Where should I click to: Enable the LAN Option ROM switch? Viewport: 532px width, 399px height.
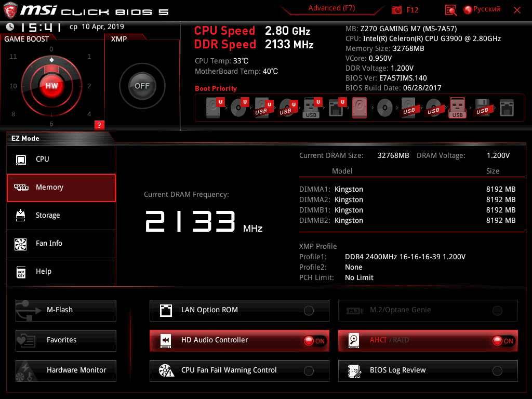(x=309, y=311)
